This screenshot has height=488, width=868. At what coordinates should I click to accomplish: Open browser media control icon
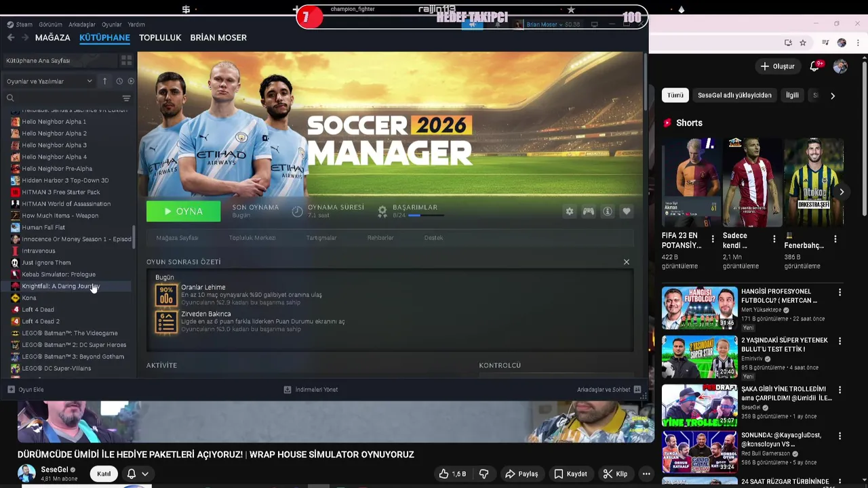tap(825, 43)
